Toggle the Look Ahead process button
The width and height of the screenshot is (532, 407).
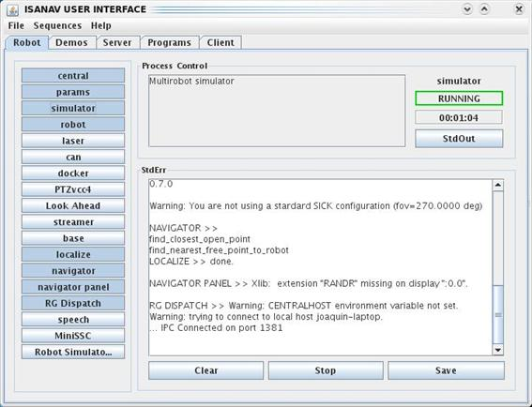coord(73,205)
